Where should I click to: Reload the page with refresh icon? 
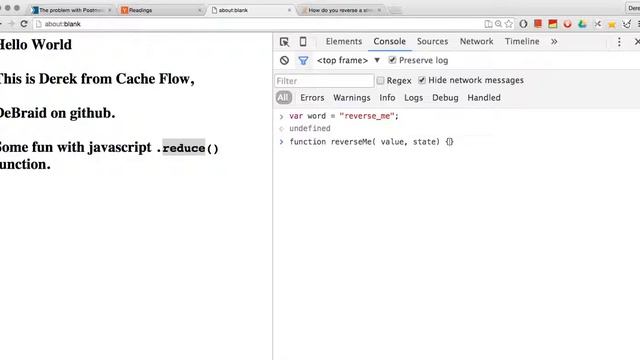pos(24,24)
